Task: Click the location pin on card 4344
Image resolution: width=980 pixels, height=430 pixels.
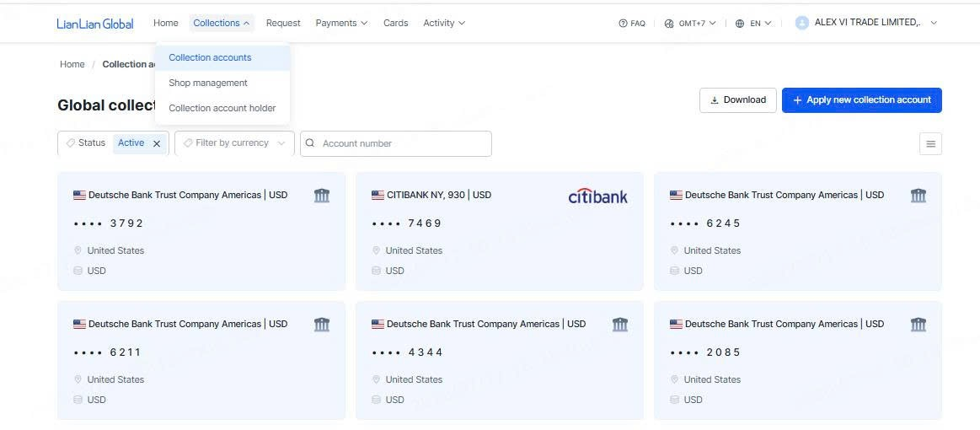Action: [x=377, y=379]
